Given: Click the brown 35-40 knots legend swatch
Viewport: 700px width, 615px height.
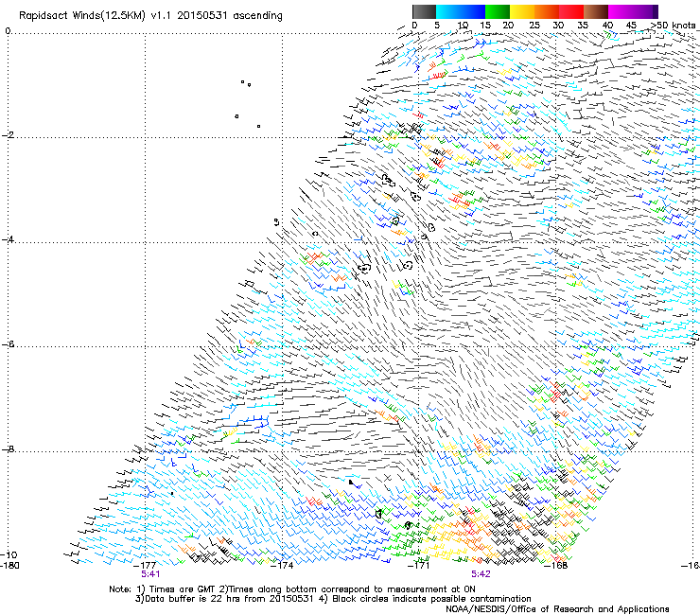Looking at the screenshot, I should (596, 11).
